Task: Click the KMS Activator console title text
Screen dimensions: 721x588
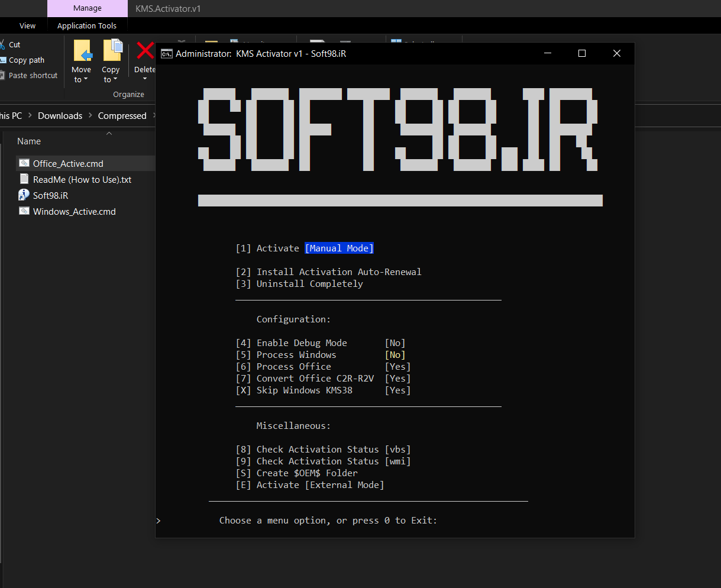Action: click(261, 54)
